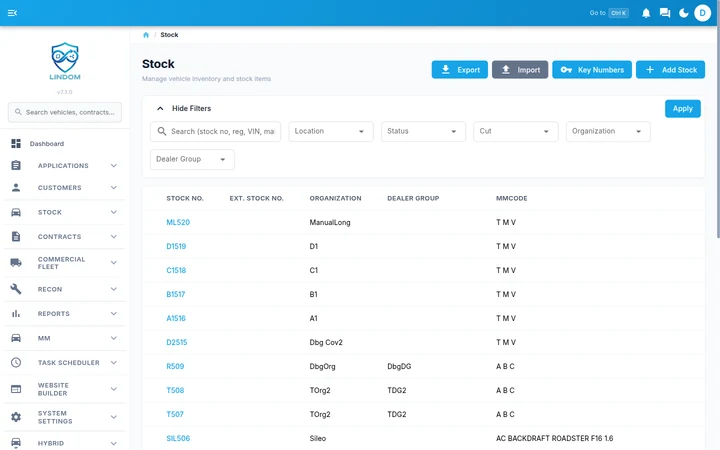Open stock item ML520
720x450 pixels.
click(178, 222)
